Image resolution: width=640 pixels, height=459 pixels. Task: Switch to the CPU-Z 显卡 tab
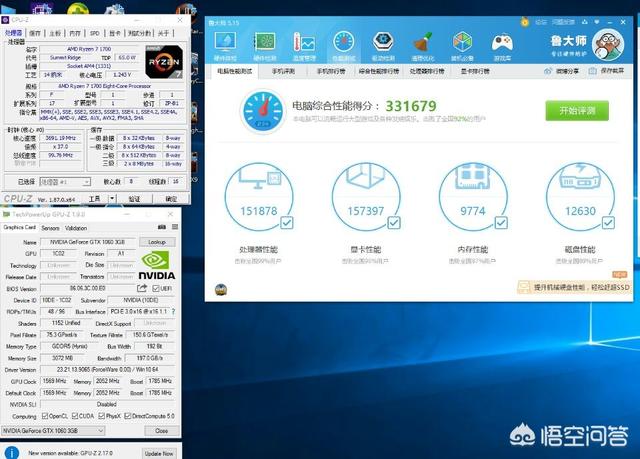tap(115, 33)
